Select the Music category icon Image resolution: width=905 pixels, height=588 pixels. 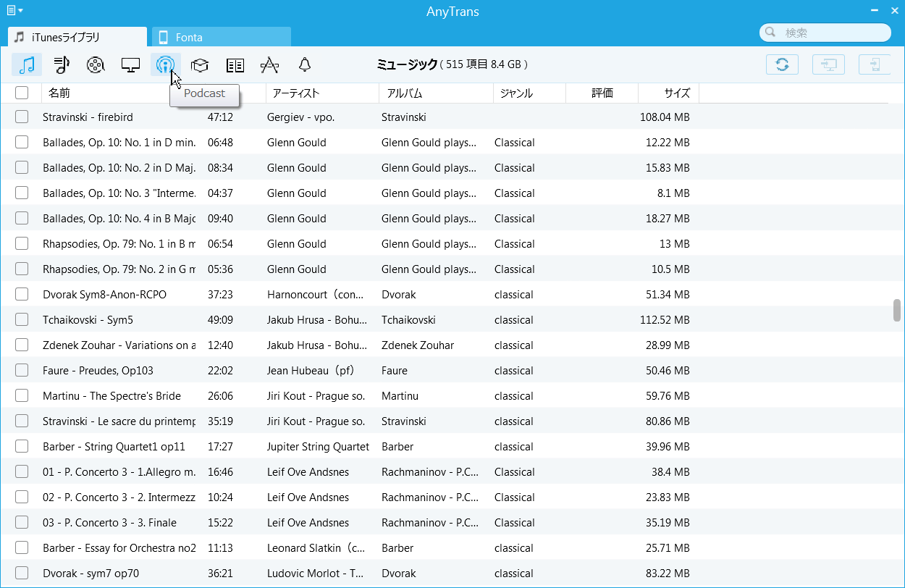[x=27, y=65]
